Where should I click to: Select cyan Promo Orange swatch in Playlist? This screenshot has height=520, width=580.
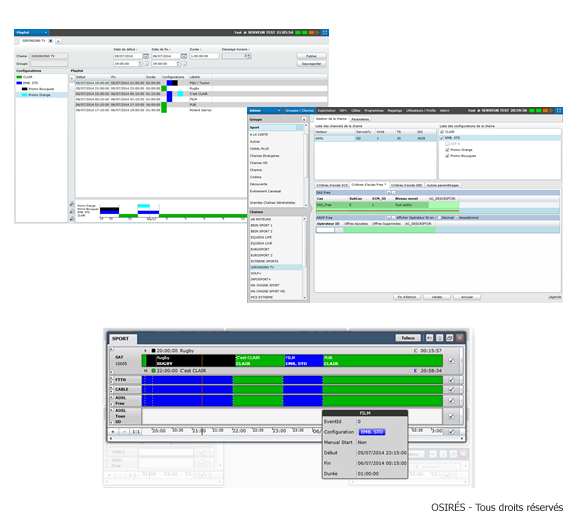pyautogui.click(x=25, y=95)
